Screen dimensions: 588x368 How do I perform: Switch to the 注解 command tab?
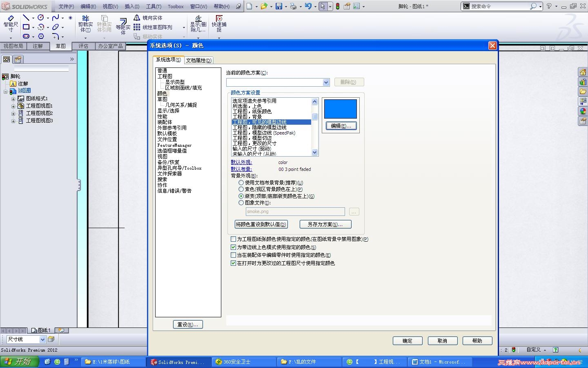coord(38,46)
